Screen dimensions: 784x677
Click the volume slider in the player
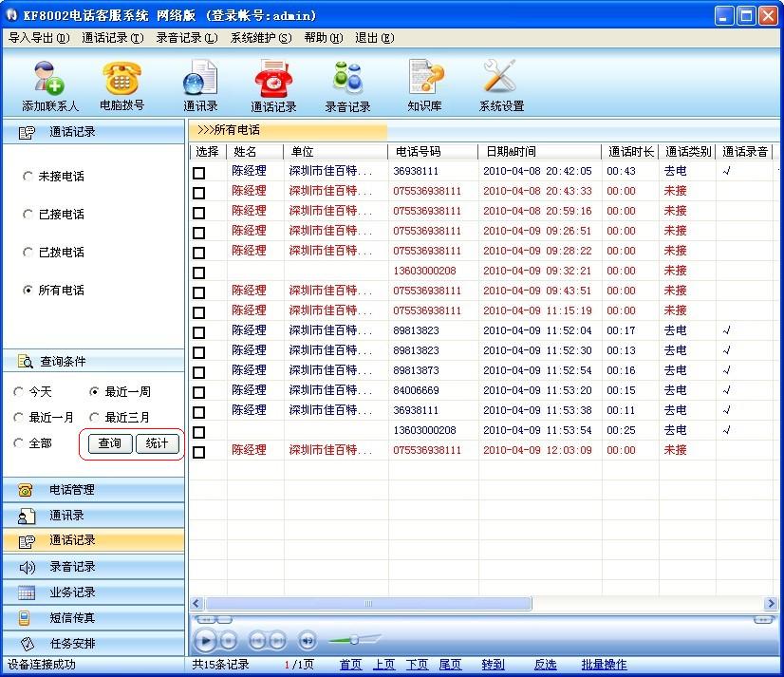(x=354, y=639)
